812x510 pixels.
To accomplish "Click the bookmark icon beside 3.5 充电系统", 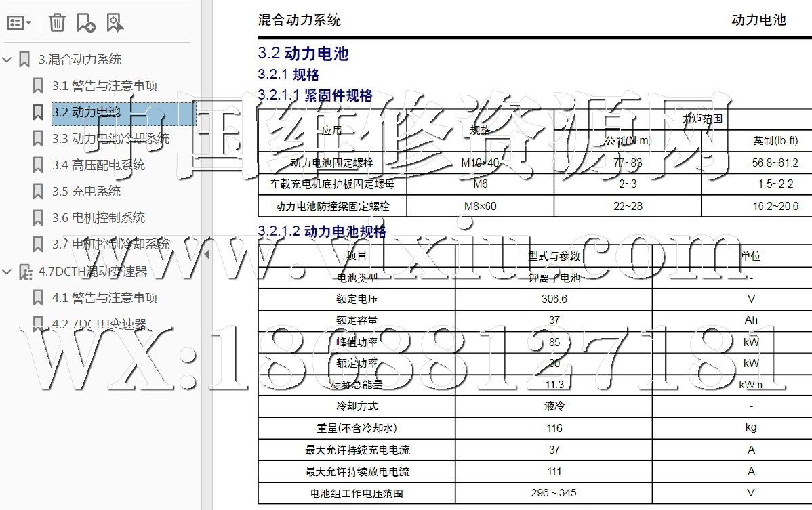I will pyautogui.click(x=38, y=192).
